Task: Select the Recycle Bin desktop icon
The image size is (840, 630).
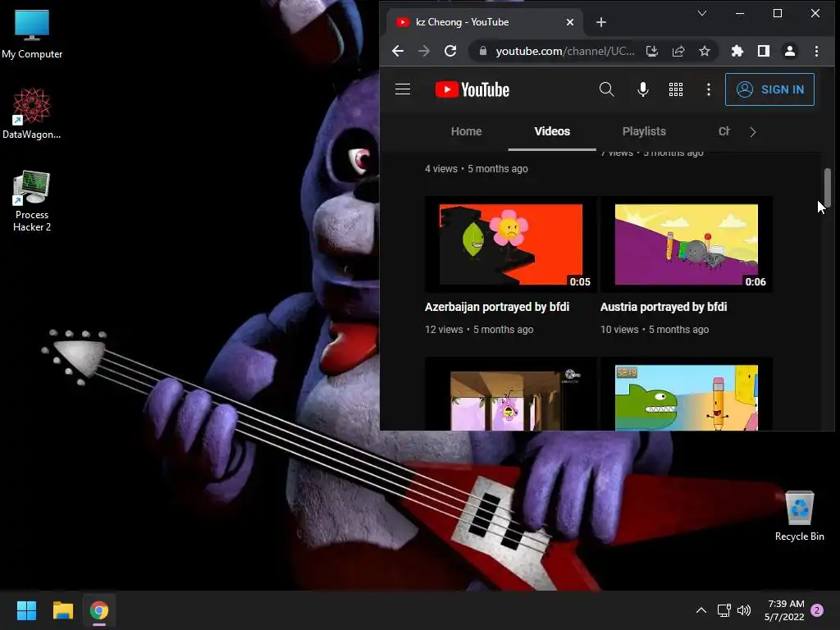Action: click(799, 515)
